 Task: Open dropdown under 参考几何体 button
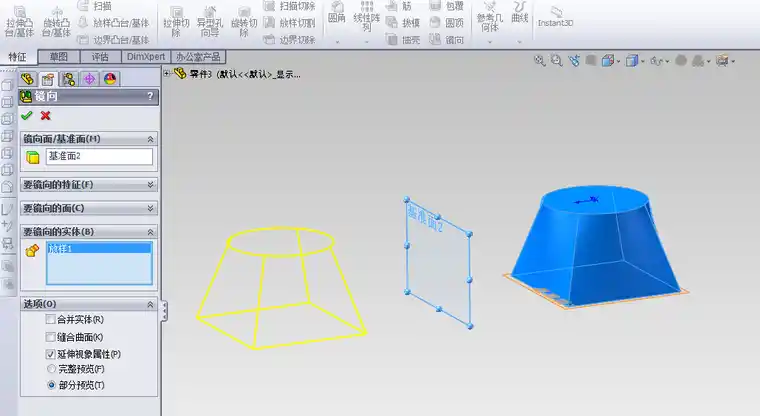490,42
